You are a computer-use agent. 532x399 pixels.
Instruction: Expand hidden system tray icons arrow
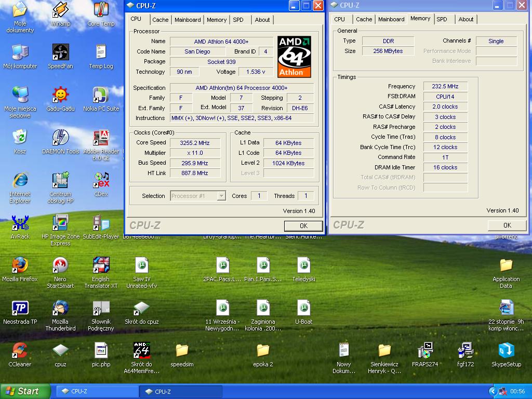pos(493,392)
